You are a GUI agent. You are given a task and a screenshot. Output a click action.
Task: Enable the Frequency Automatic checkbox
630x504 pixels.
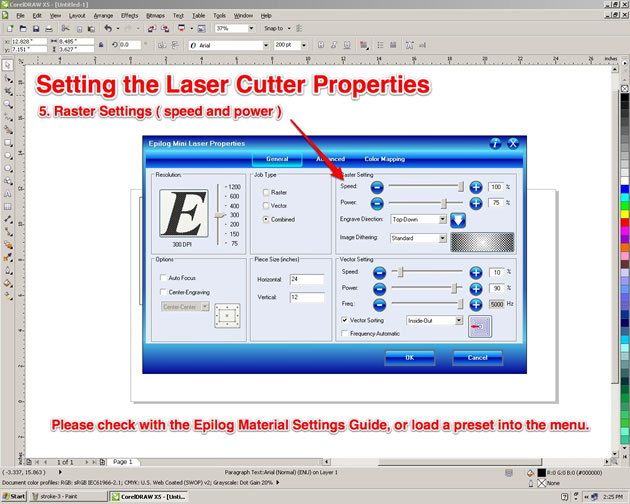pyautogui.click(x=344, y=334)
